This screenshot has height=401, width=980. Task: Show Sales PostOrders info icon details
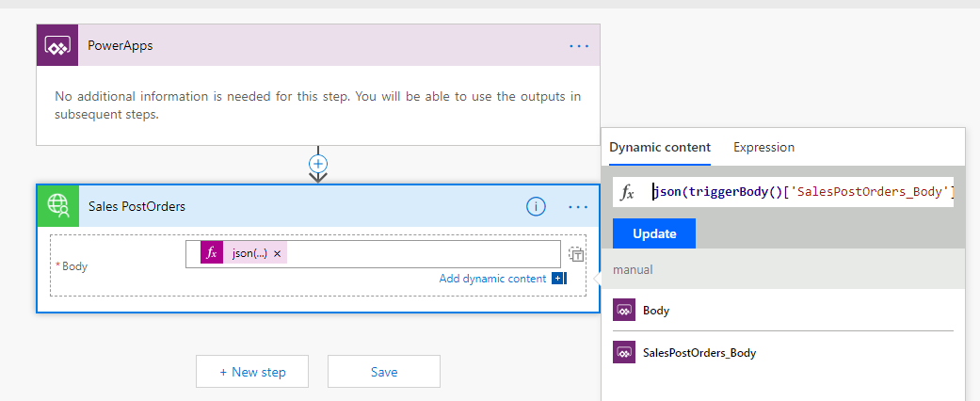pos(536,206)
